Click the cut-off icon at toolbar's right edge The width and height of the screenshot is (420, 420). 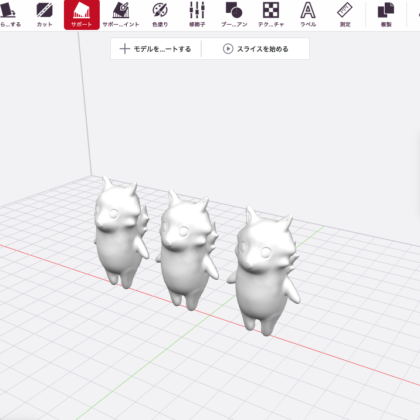[x=418, y=15]
